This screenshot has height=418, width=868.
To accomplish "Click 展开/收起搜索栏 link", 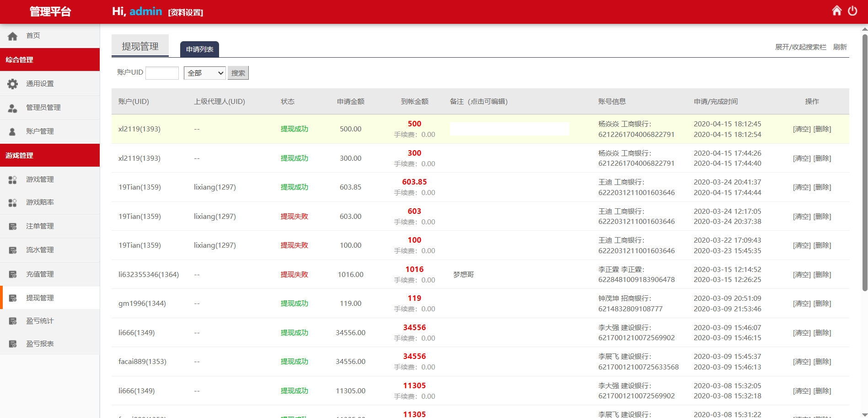I will click(x=801, y=47).
